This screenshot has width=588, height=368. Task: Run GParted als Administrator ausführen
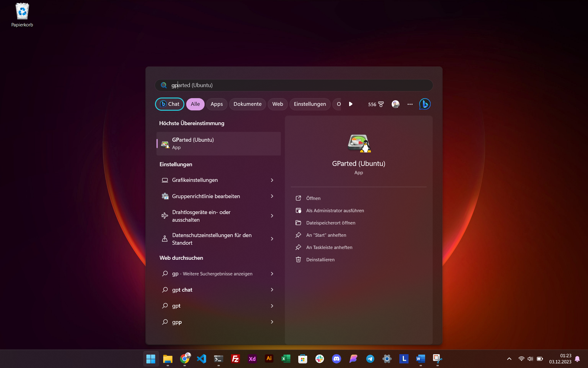pos(335,210)
